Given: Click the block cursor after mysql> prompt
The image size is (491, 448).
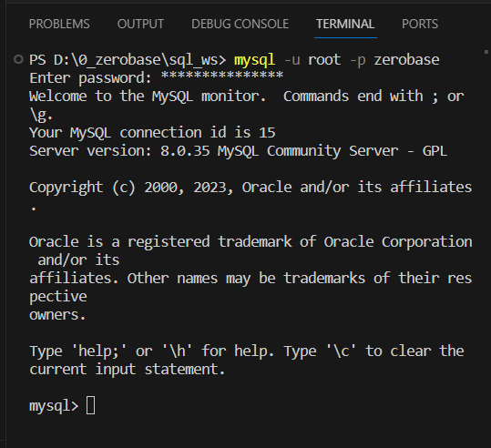Looking at the screenshot, I should pos(90,405).
